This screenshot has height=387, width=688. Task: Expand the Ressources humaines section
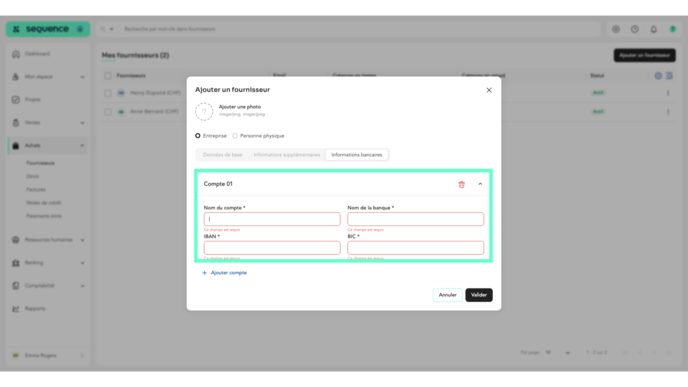pyautogui.click(x=48, y=240)
